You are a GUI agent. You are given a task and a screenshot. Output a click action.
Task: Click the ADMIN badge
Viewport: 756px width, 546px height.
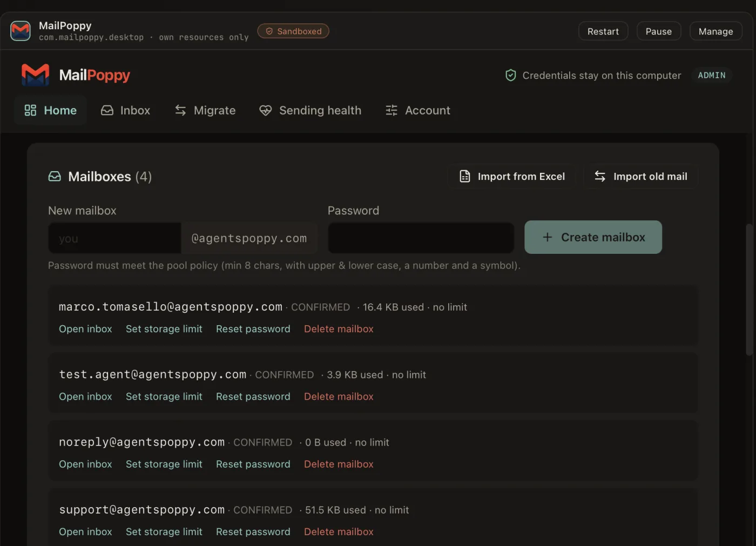coord(712,75)
